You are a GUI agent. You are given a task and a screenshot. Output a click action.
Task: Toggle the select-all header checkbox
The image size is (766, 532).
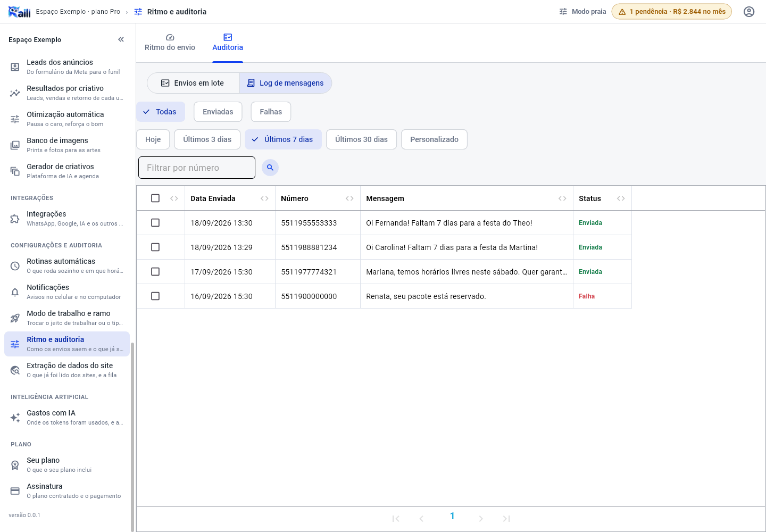point(155,198)
